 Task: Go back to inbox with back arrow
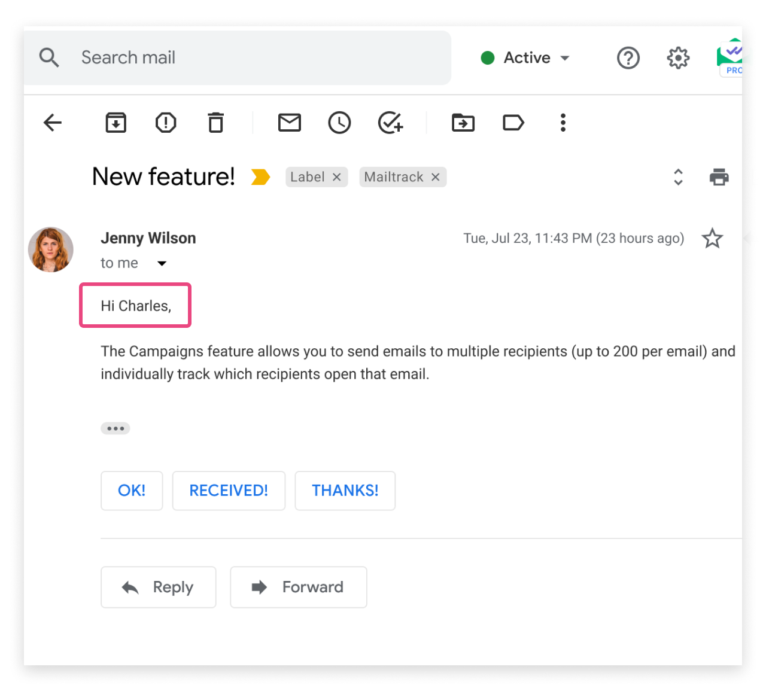[53, 123]
